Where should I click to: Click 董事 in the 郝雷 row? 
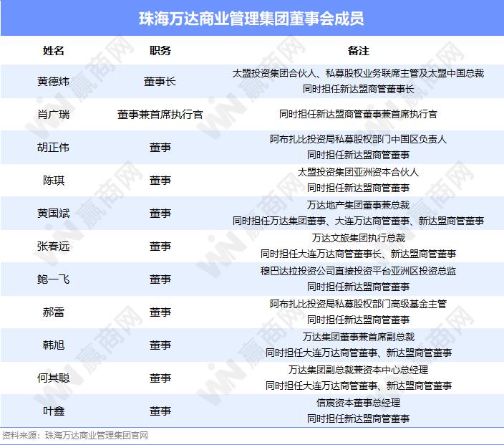tap(160, 312)
